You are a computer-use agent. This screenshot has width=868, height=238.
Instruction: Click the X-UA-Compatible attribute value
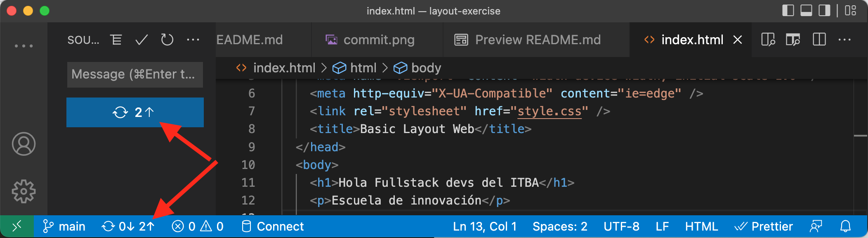(x=492, y=93)
